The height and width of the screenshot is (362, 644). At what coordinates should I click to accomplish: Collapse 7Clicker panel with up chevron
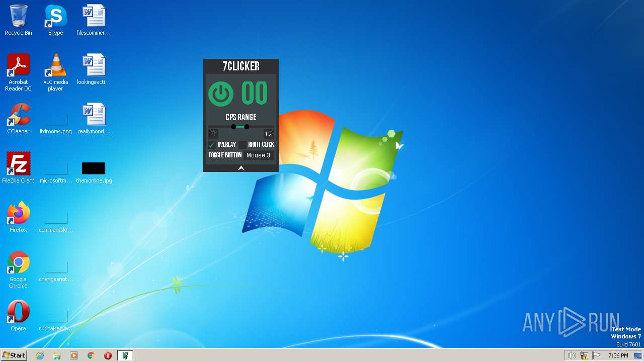point(241,168)
